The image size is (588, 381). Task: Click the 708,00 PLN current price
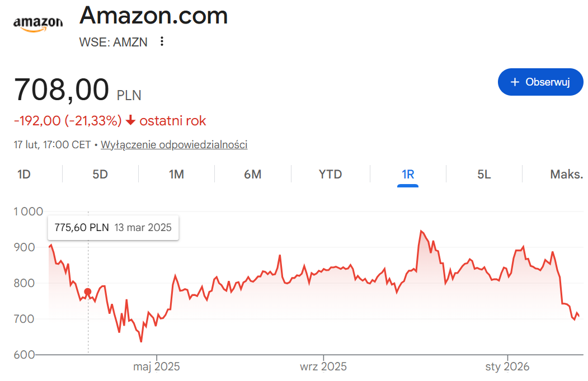(x=77, y=90)
